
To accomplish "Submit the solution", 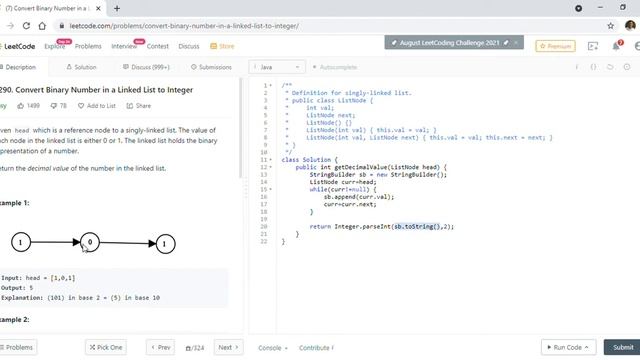I will [622, 347].
